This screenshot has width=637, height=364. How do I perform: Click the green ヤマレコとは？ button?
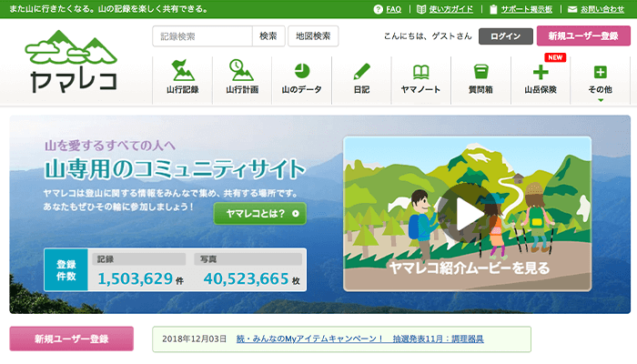pyautogui.click(x=260, y=213)
